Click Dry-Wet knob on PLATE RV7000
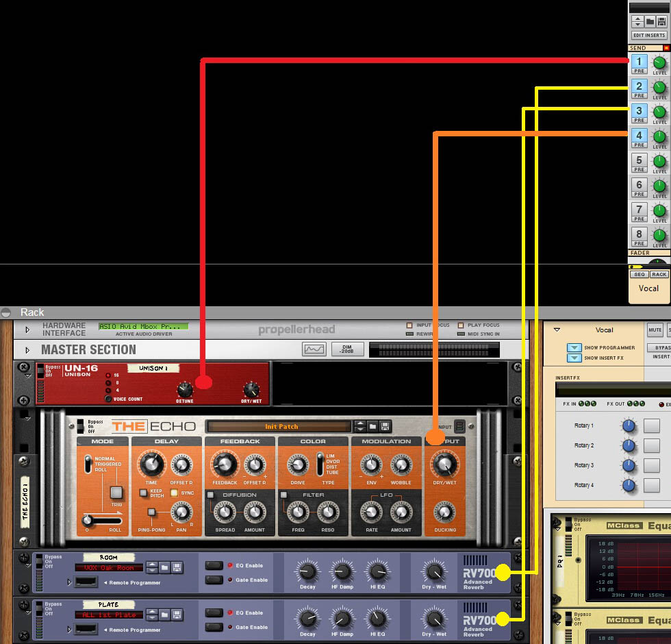Screen dimensions: 671x644 (434, 619)
